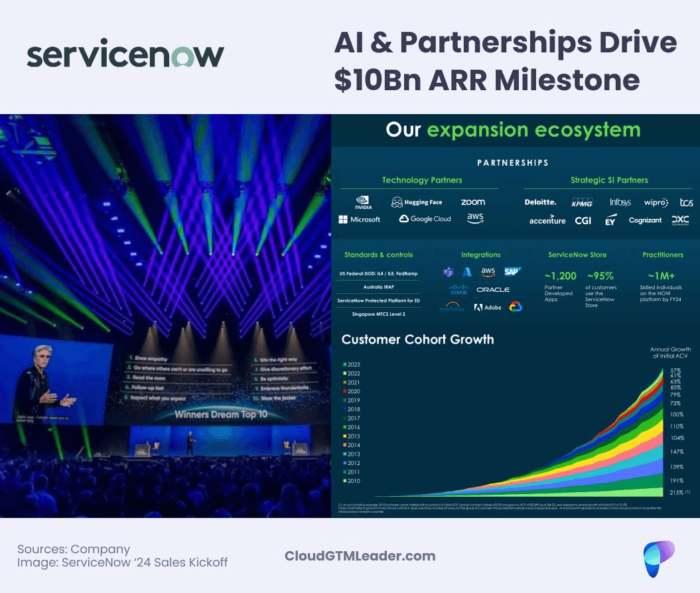Click the '215%' growth label
Viewport: 700px width, 593px height.
coord(677,493)
